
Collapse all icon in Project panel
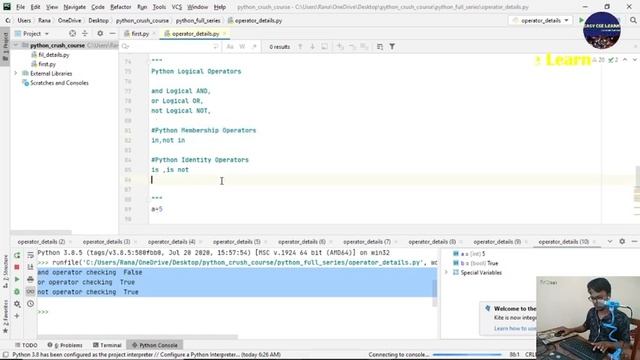85,33
